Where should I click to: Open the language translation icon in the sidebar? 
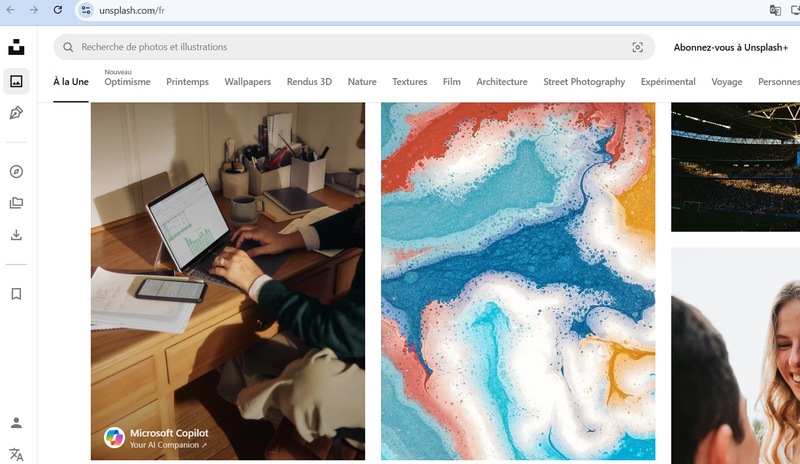(x=16, y=454)
